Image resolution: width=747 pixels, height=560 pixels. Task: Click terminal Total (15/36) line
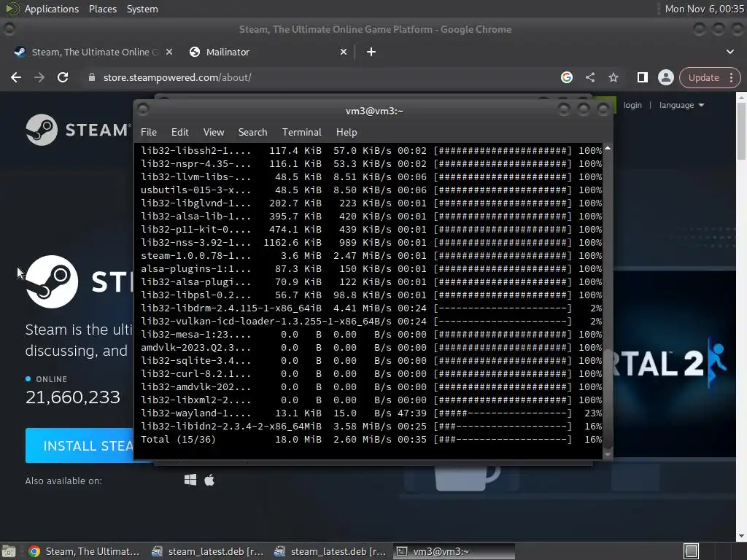click(x=371, y=440)
